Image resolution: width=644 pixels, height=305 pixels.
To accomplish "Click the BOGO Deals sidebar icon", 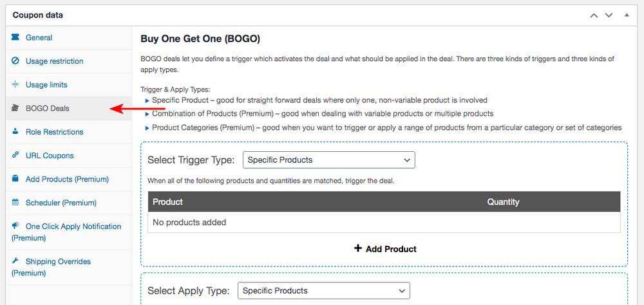I will coord(15,108).
